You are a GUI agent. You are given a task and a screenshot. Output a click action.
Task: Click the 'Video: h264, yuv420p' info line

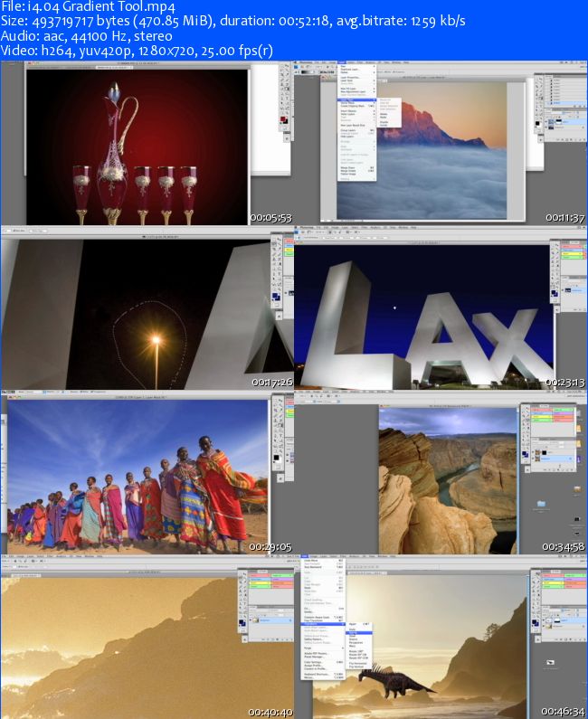click(137, 51)
